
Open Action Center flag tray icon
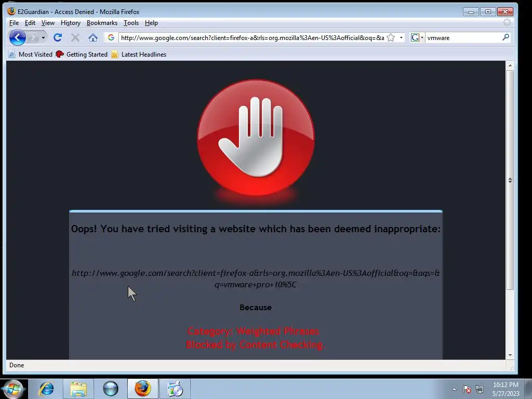(467, 389)
